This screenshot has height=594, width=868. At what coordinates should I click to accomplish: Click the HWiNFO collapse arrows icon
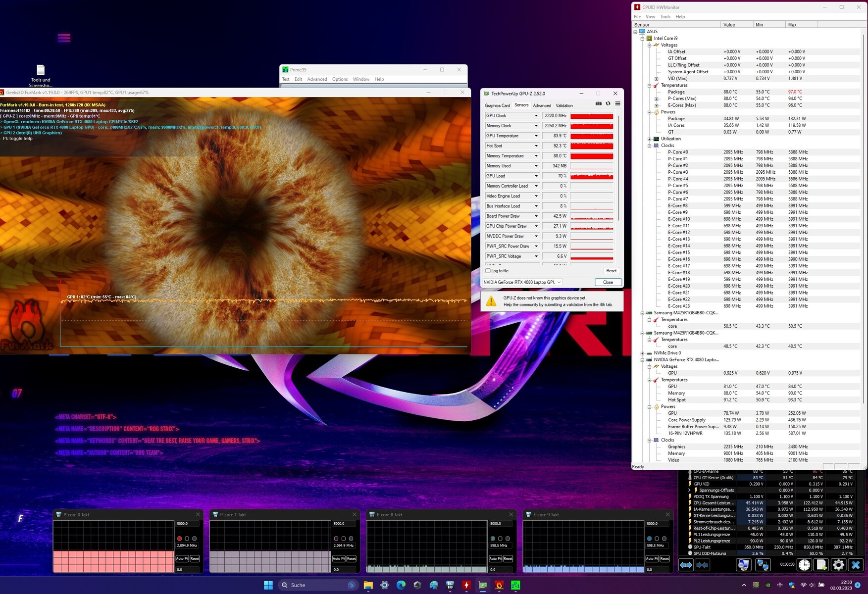(702, 565)
